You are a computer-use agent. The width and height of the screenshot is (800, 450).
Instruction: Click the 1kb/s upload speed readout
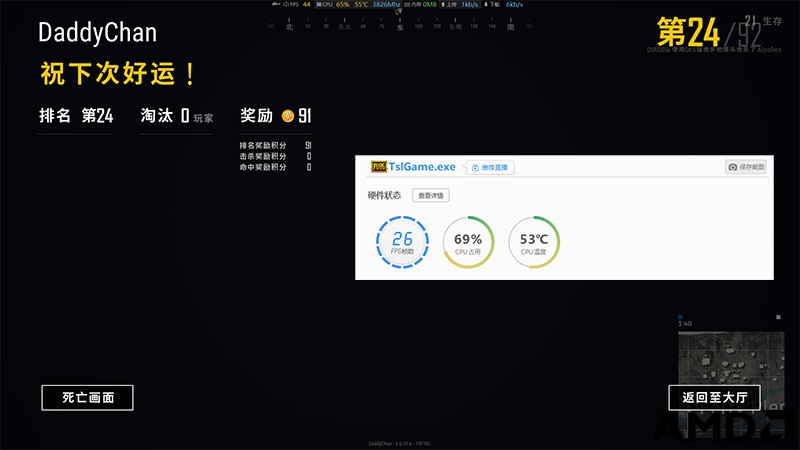(x=469, y=5)
